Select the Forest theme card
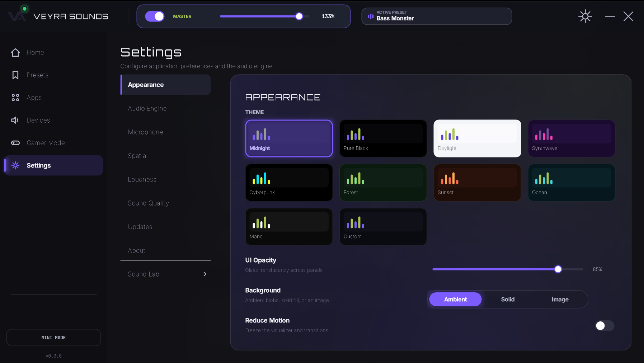The image size is (644, 363). 383,183
